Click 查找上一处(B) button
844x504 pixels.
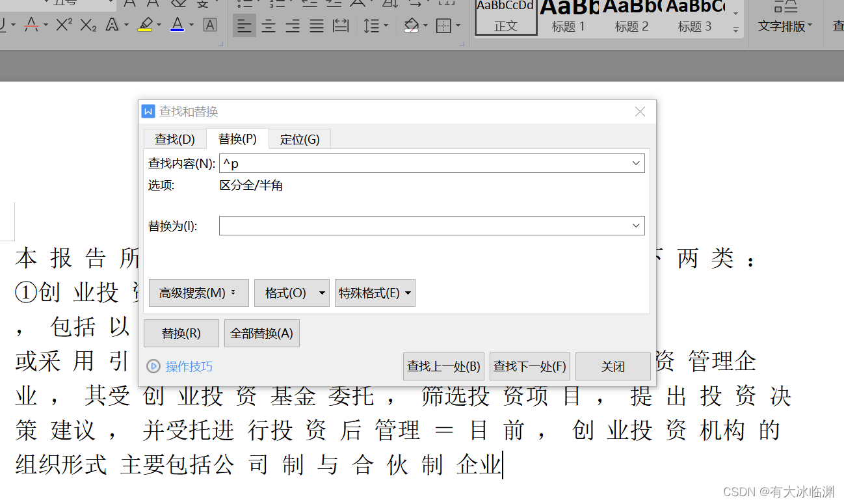[443, 367]
